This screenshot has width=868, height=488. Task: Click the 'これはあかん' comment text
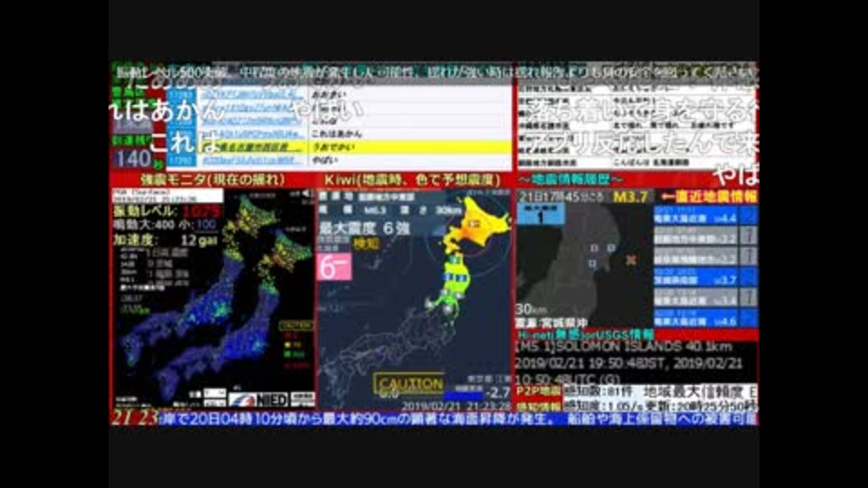[336, 134]
